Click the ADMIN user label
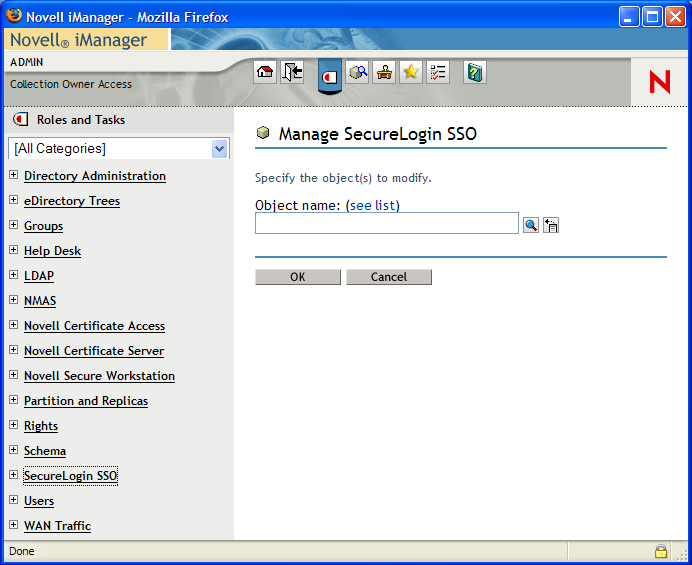The width and height of the screenshot is (692, 565). click(26, 62)
